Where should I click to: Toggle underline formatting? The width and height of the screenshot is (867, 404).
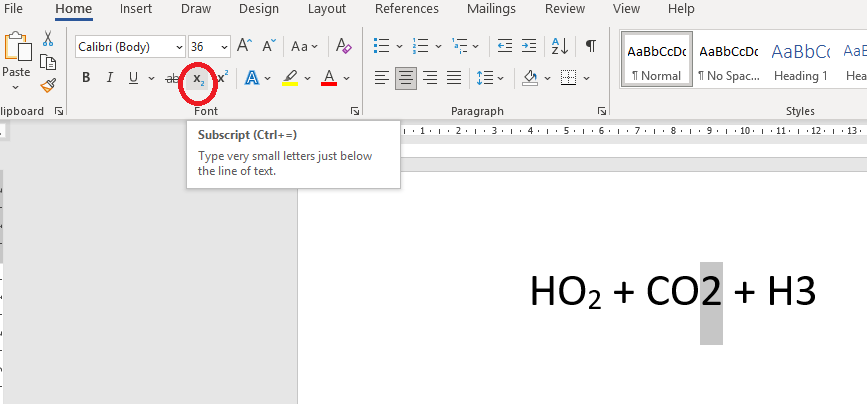tap(133, 78)
